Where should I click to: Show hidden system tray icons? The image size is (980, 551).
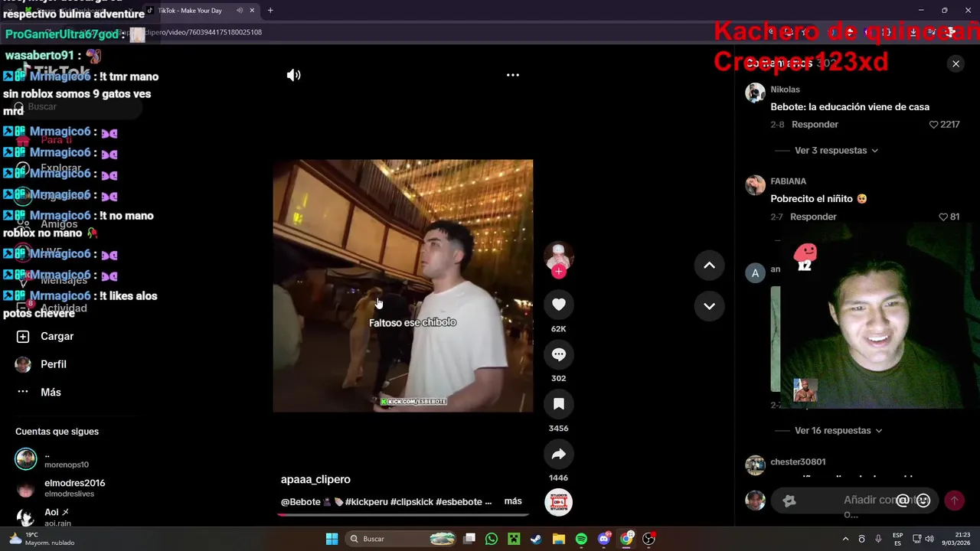845,539
